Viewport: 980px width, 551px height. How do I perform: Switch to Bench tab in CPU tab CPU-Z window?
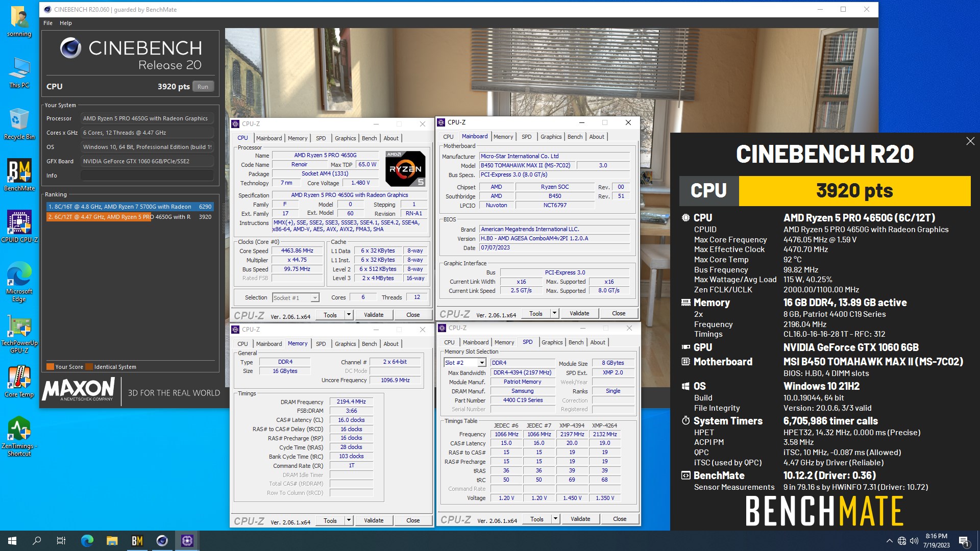[369, 138]
